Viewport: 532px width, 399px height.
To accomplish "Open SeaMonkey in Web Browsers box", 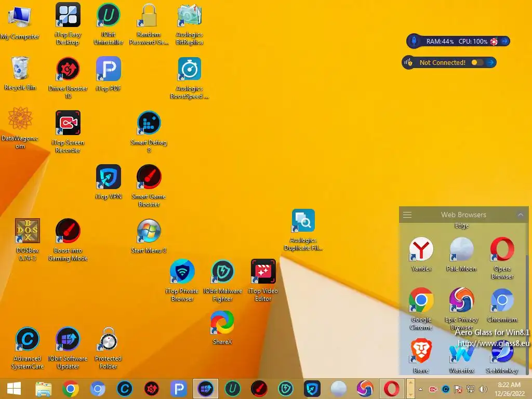I will 502,356.
